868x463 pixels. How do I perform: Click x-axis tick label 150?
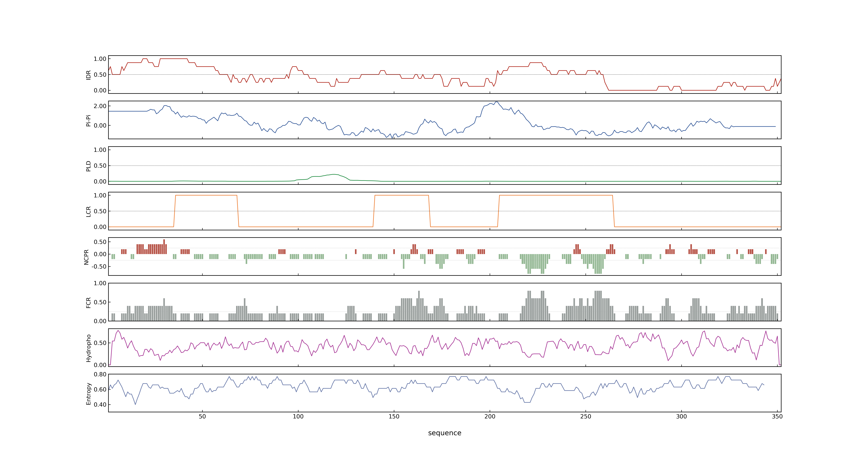[x=394, y=416]
